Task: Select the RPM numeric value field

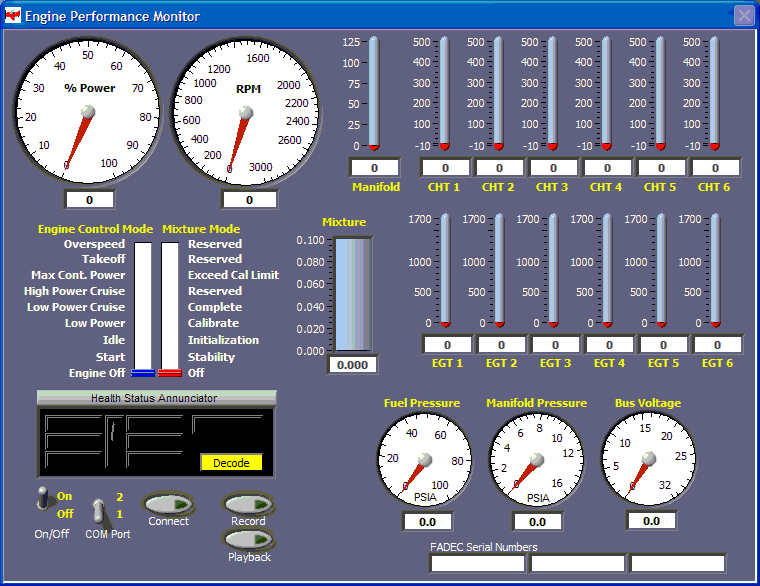Action: [247, 200]
